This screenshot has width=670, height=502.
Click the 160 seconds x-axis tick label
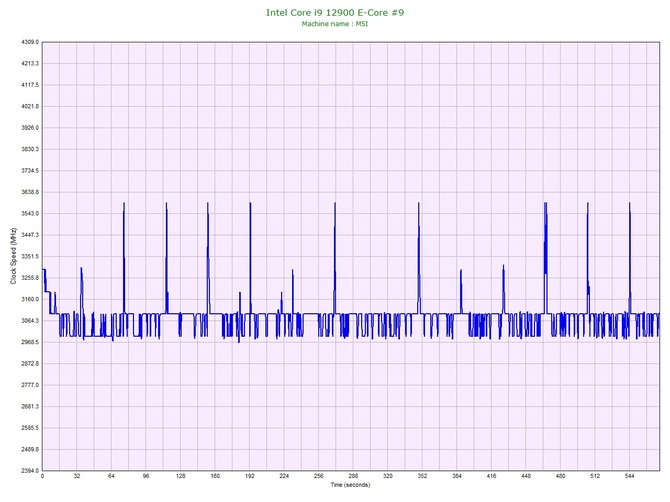pos(215,476)
